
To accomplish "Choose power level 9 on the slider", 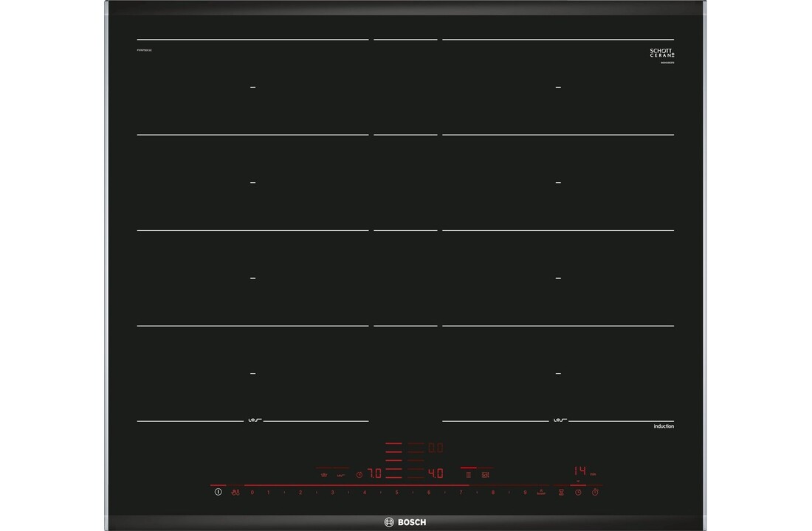I will tap(525, 492).
